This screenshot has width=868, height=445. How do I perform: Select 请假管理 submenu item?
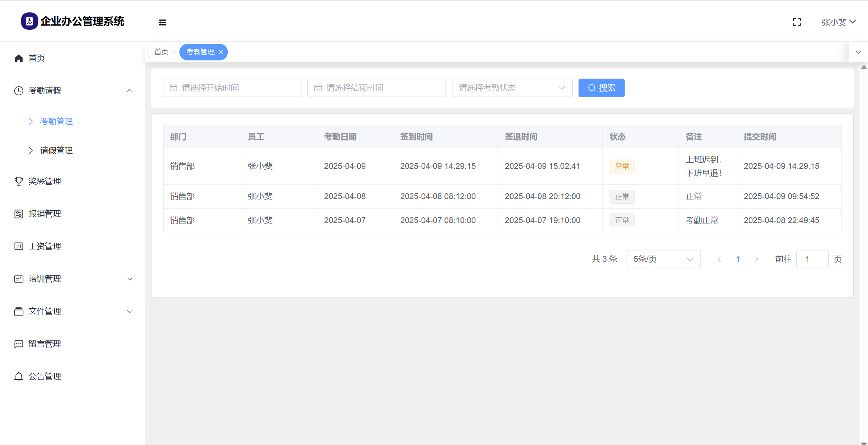point(56,151)
